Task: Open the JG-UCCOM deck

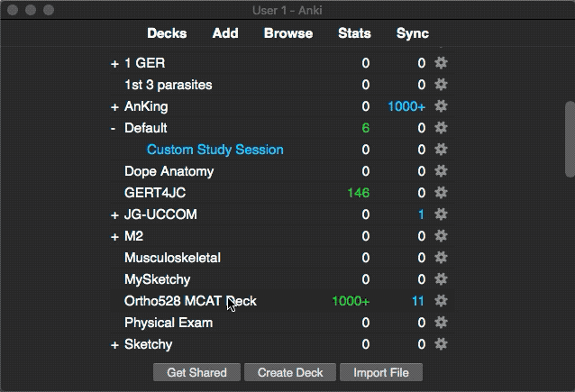Action: tap(160, 214)
